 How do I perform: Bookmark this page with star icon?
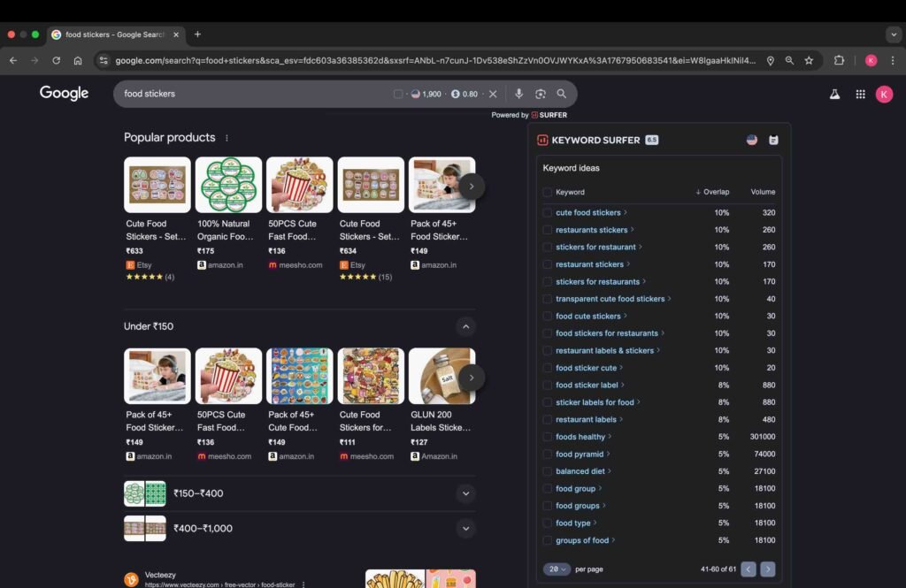point(809,60)
